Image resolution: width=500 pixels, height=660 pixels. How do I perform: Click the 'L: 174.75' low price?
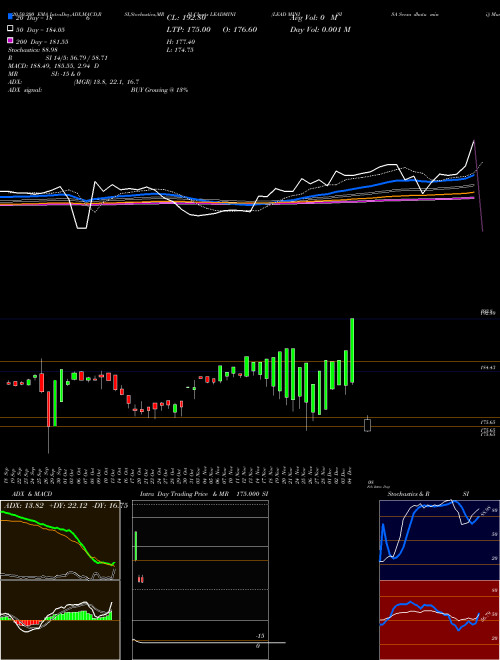[180, 50]
